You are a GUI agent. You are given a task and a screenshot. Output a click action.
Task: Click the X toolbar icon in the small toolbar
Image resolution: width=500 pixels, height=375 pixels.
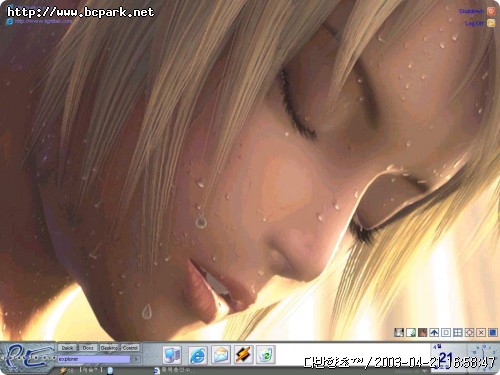[481, 332]
